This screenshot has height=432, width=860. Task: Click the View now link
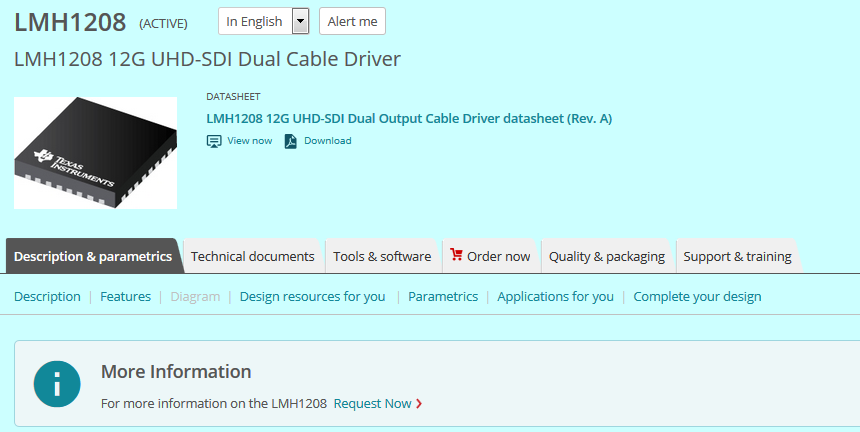point(250,141)
